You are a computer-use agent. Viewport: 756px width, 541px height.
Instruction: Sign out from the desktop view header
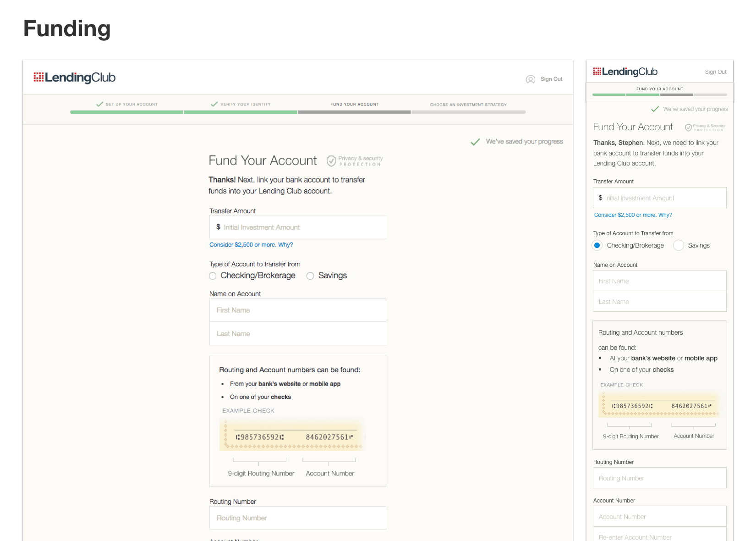point(551,79)
